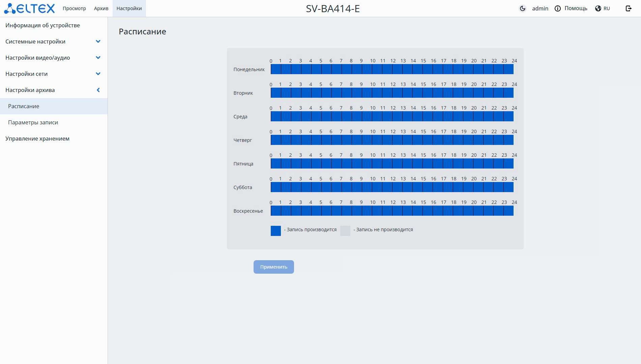
Task: Expand Настройки сети chevron
Action: click(x=98, y=74)
